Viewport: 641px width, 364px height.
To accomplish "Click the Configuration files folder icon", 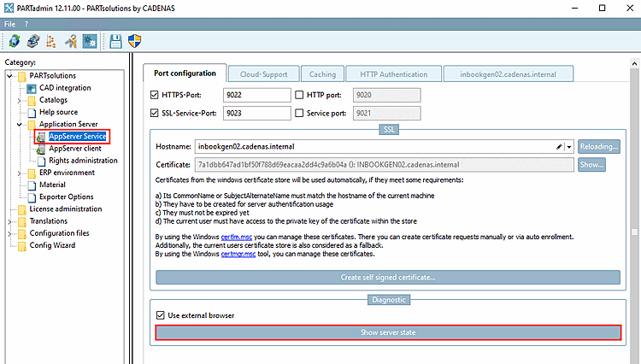I will click(x=22, y=233).
